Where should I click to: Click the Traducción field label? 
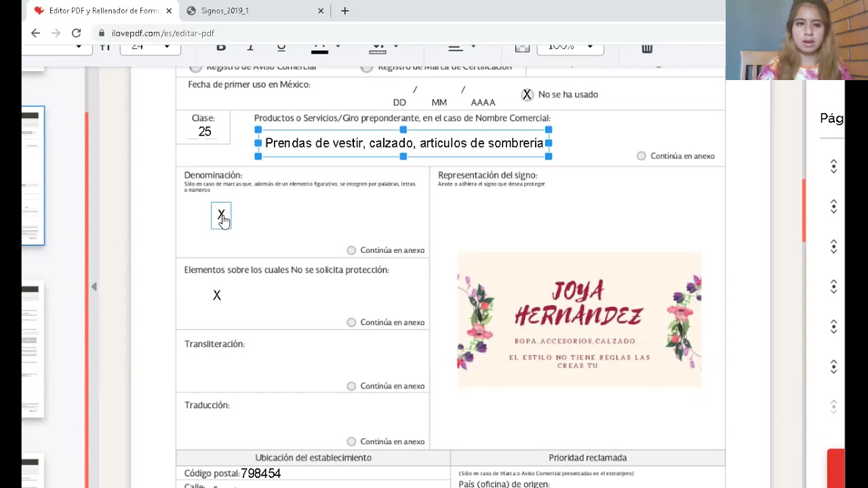pos(207,405)
